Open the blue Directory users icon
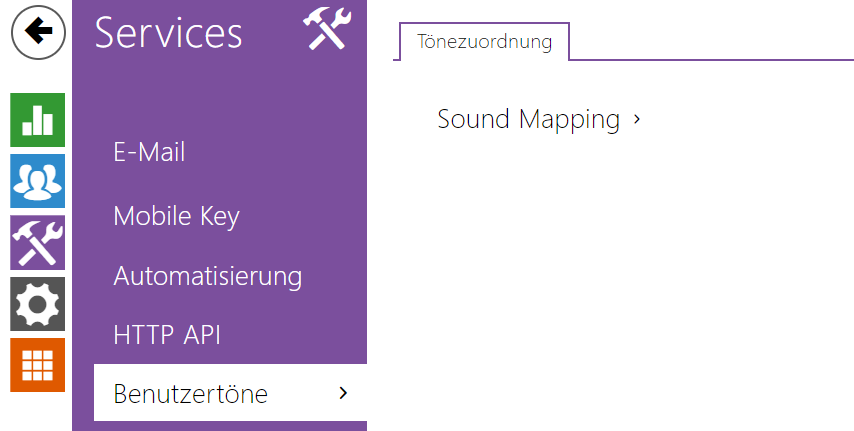 [38, 181]
